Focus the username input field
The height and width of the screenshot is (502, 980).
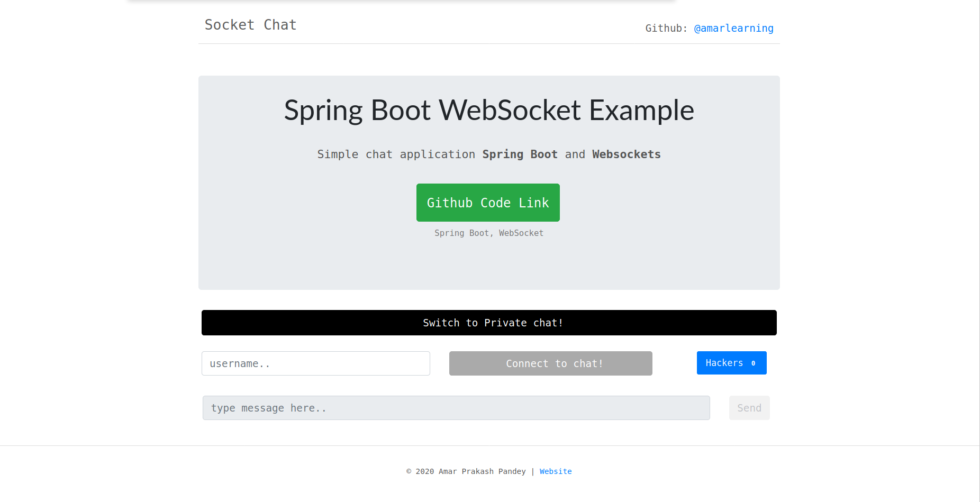315,363
